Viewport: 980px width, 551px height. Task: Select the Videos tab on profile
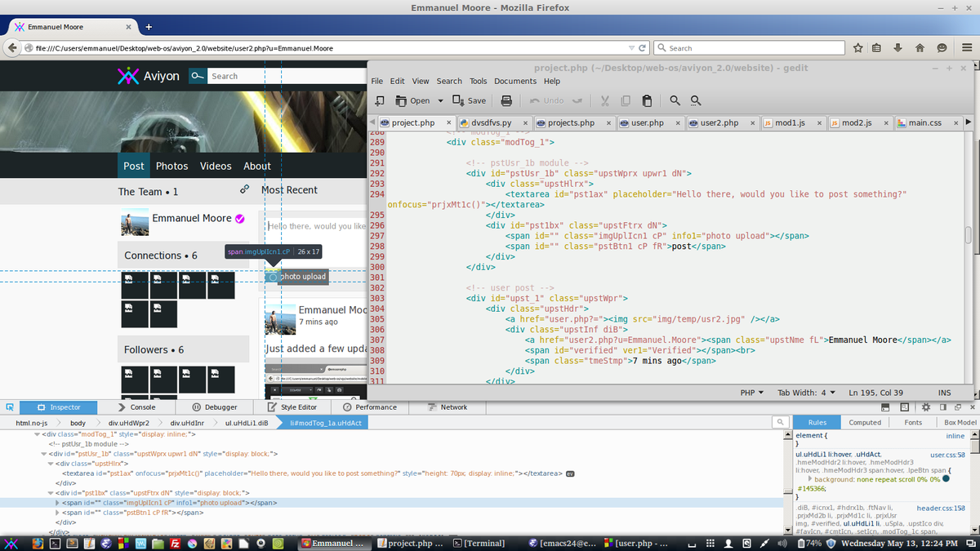(x=216, y=166)
